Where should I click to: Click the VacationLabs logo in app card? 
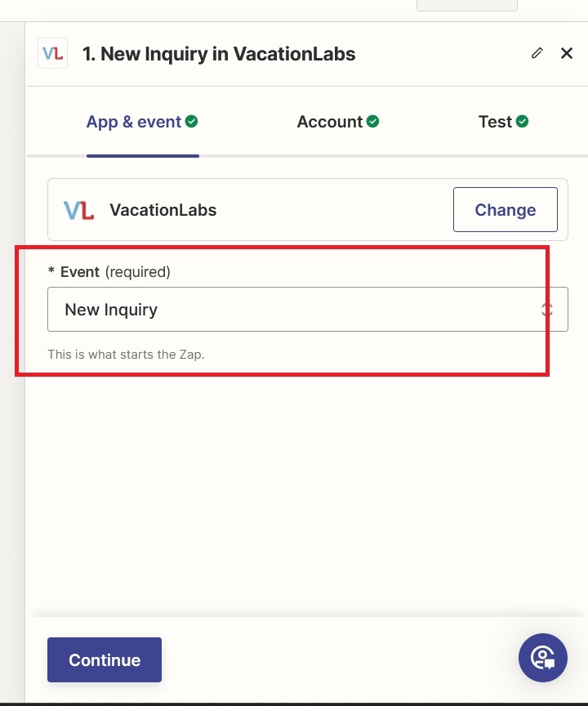coord(79,210)
